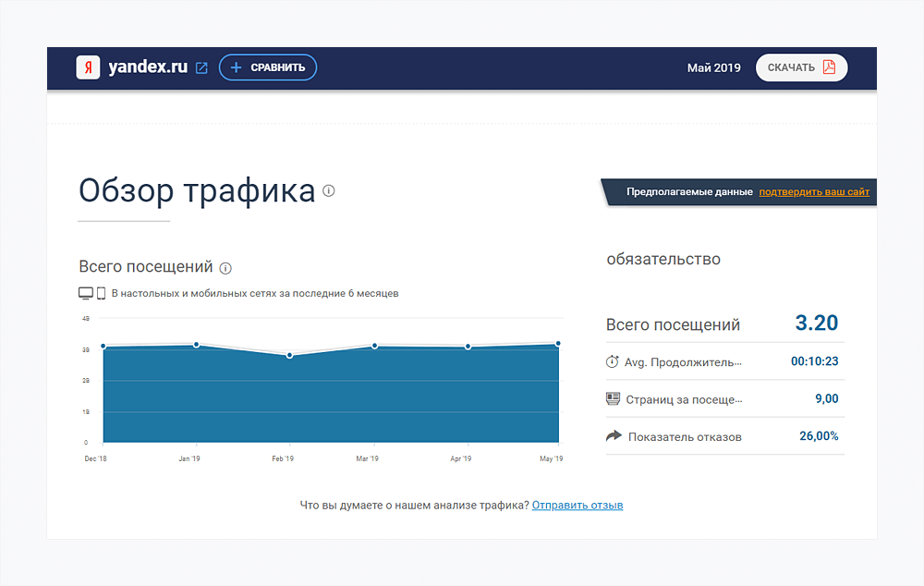
Task: Click the desktop monitor device icon
Action: (86, 293)
